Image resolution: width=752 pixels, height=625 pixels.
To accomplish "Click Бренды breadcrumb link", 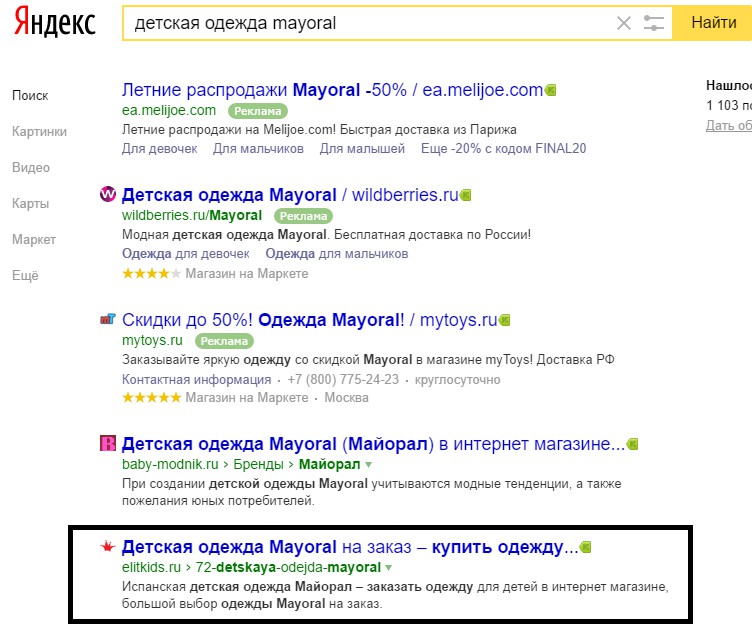I will click(258, 464).
